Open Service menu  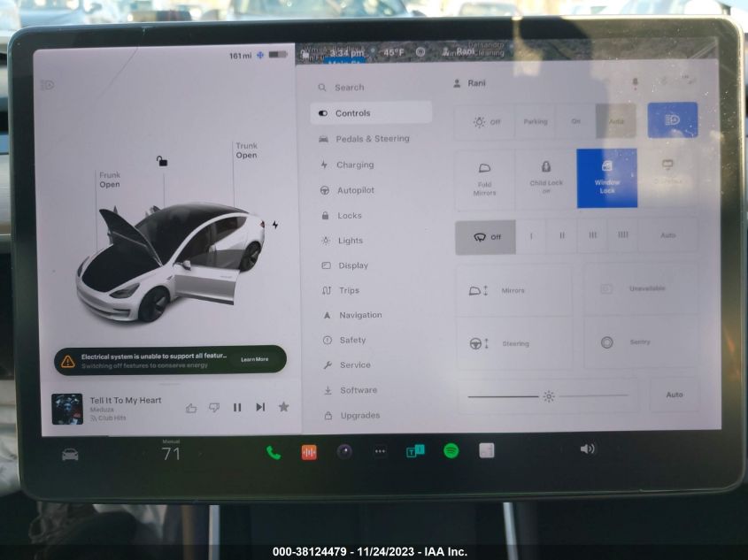click(347, 365)
